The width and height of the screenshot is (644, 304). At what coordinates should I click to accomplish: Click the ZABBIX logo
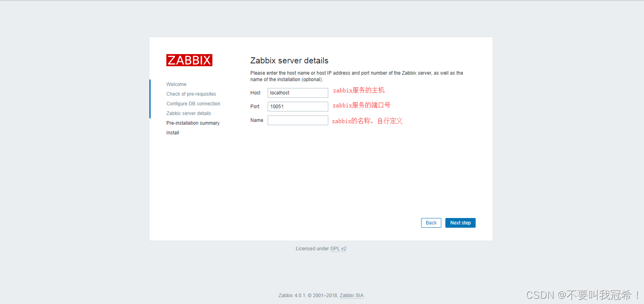189,60
